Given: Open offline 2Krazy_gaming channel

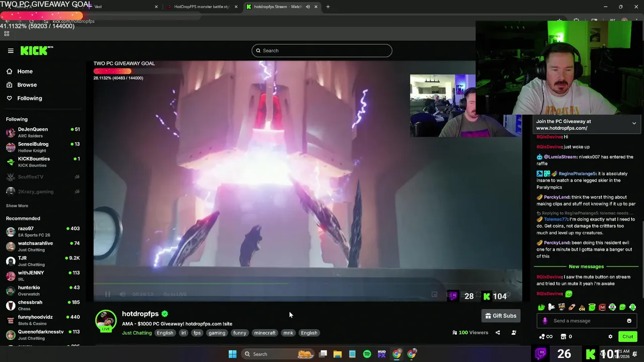Looking at the screenshot, I should 43,192.
